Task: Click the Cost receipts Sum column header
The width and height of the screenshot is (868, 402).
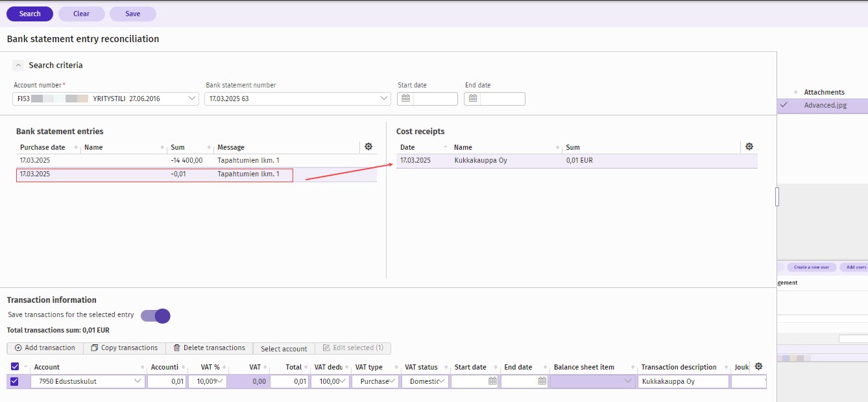Action: 573,148
